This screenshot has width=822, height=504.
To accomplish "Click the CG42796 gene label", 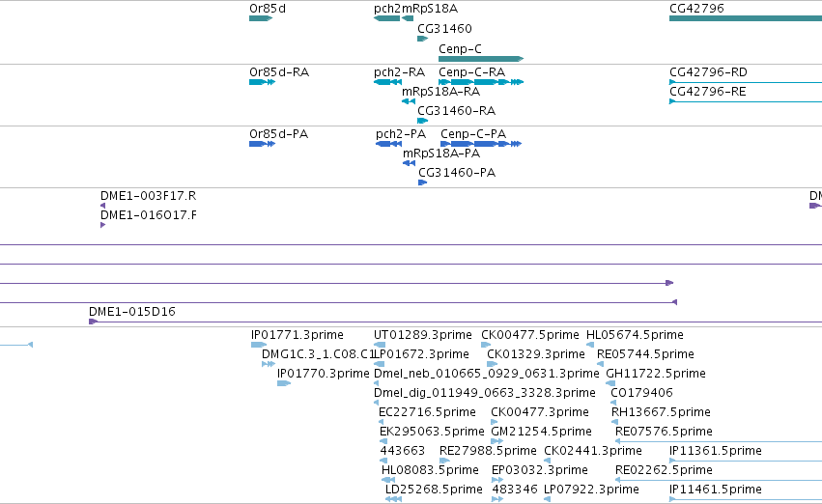I will click(696, 9).
